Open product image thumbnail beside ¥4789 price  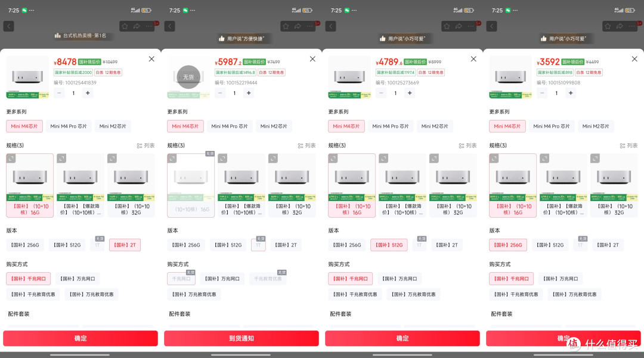[349, 78]
